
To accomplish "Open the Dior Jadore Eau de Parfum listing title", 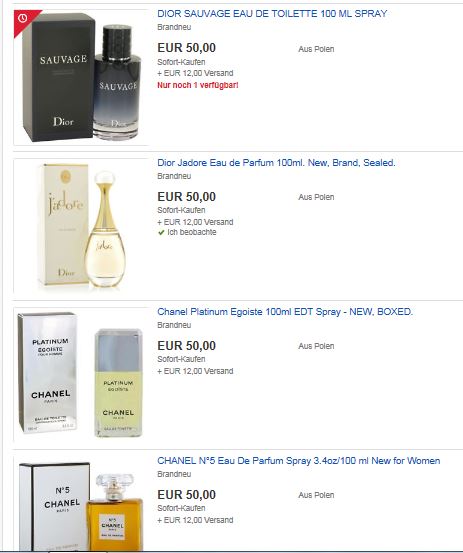I will (276, 163).
